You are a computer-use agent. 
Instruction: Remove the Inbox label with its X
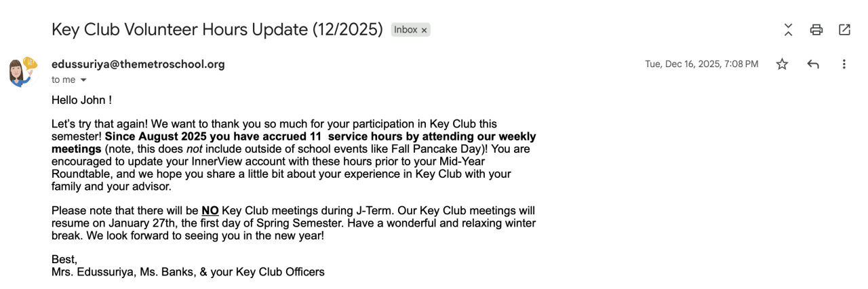[x=425, y=31]
